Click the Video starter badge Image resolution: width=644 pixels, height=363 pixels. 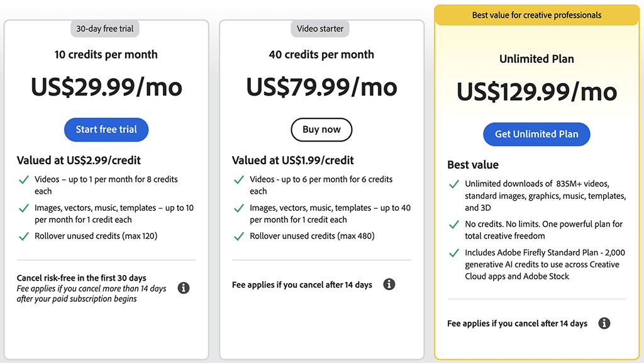(x=321, y=28)
